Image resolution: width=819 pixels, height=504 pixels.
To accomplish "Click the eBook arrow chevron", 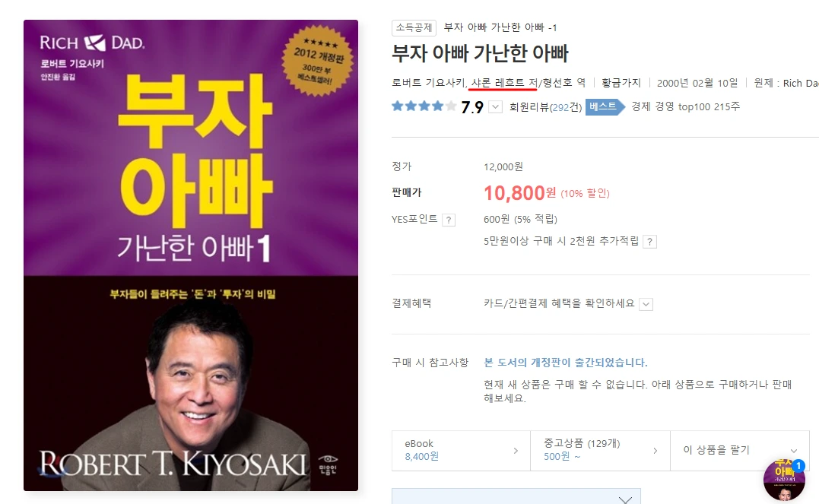I will click(x=516, y=451).
